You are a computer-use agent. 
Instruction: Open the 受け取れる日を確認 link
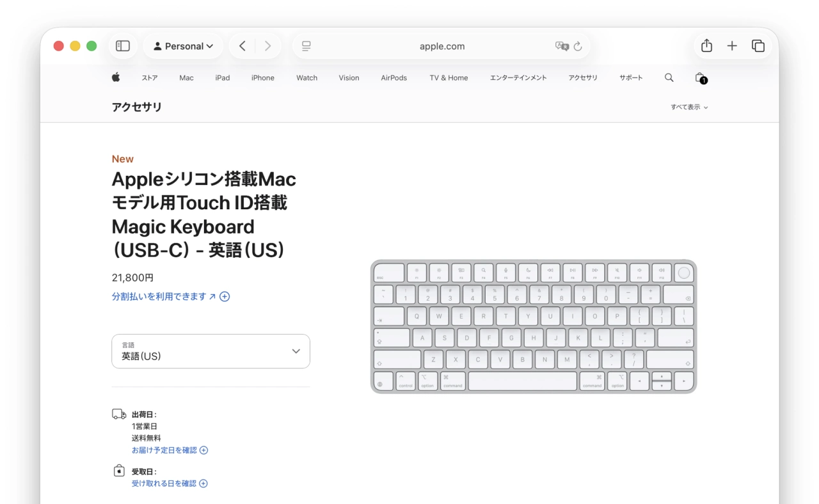click(164, 484)
